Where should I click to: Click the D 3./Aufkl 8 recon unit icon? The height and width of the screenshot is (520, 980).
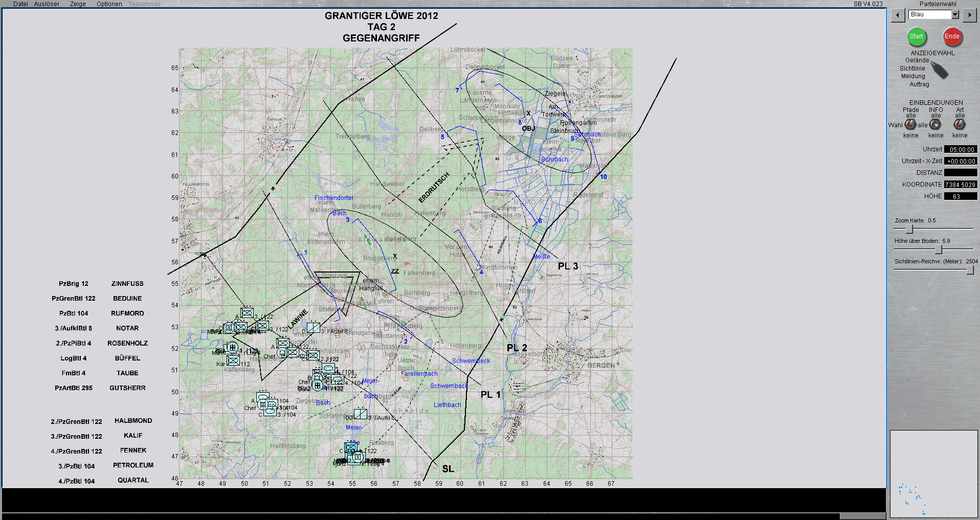coord(314,328)
